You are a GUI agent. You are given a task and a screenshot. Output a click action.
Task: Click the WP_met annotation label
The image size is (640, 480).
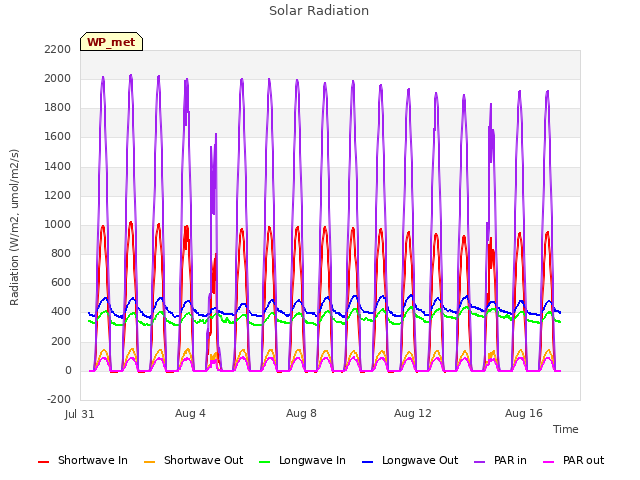click(x=111, y=42)
